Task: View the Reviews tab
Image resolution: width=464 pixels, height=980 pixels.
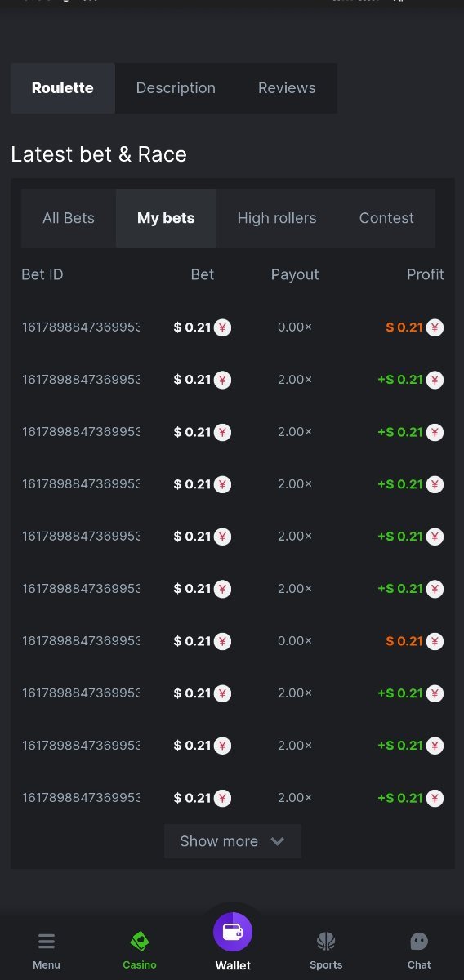Action: pyautogui.click(x=287, y=88)
